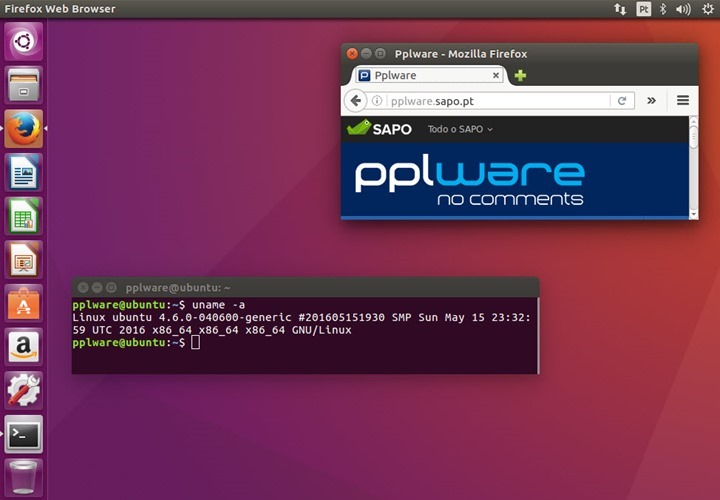The image size is (720, 500).
Task: Launch LibreOffice Impress presentation icon
Action: [23, 259]
